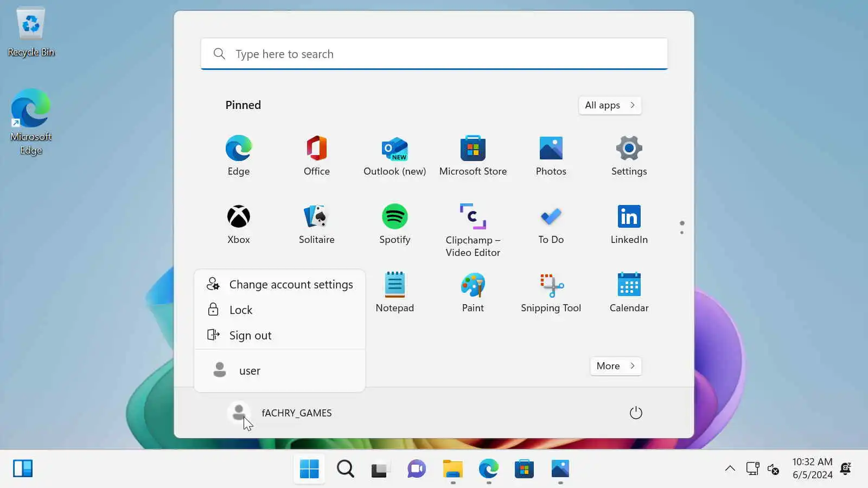
Task: Go to next pinned apps page
Action: [682, 233]
